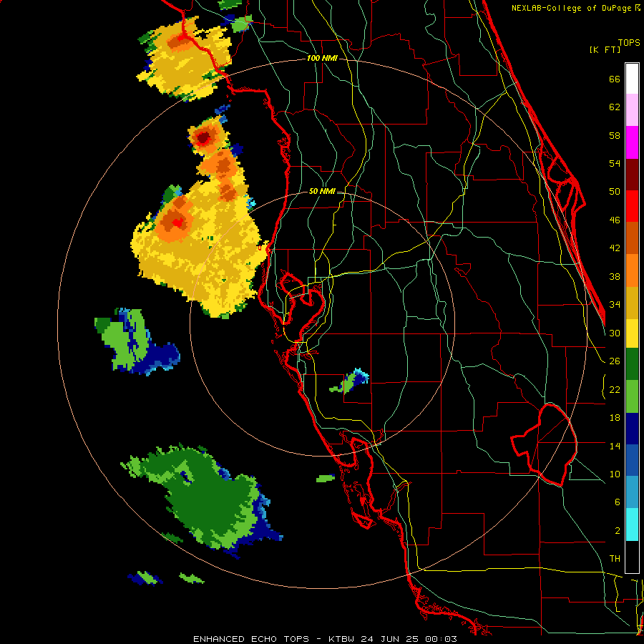Click the 34 value in the legend
The width and height of the screenshot is (644, 644).
click(x=615, y=305)
